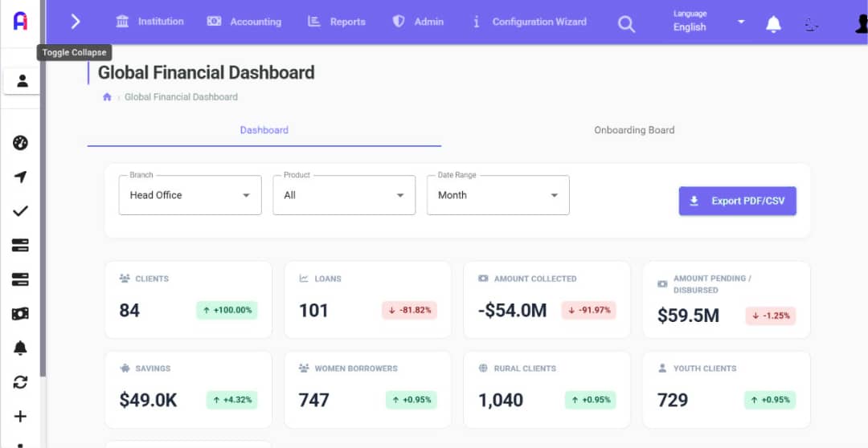868x448 pixels.
Task: Click the Youth Clients person icon
Action: [x=662, y=369]
